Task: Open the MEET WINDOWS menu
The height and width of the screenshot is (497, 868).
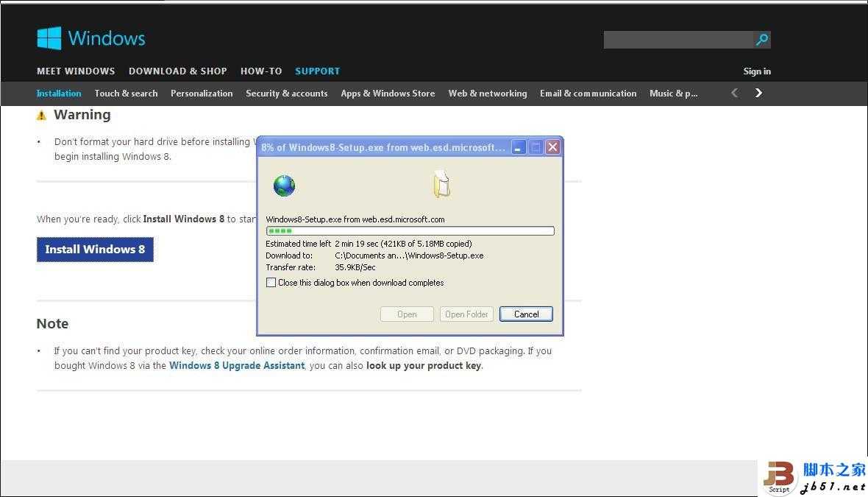Action: click(x=76, y=71)
